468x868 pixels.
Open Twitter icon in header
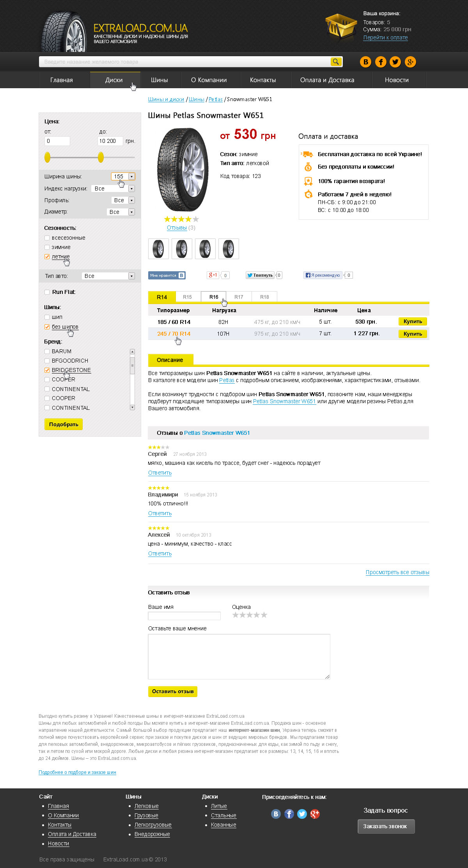click(x=395, y=62)
